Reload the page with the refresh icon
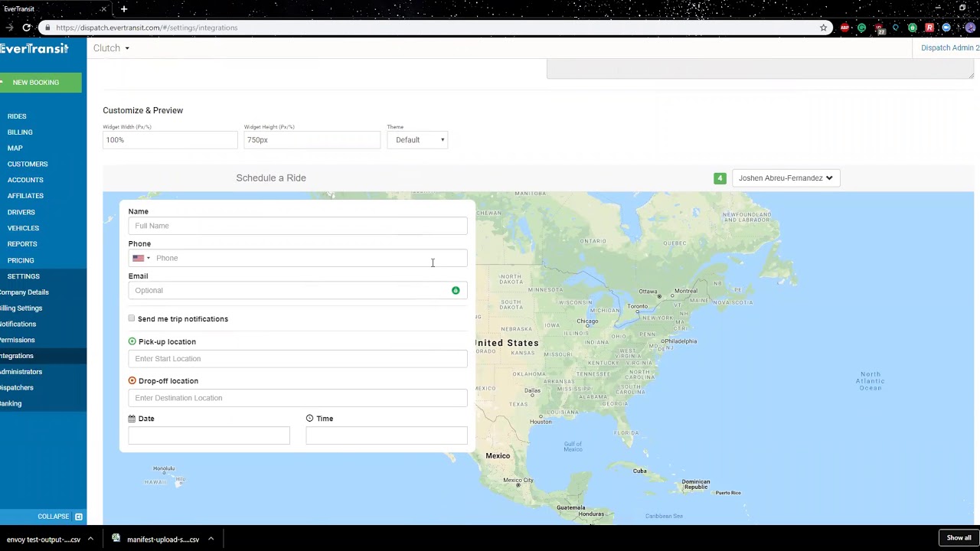The height and width of the screenshot is (551, 980). pyautogui.click(x=27, y=28)
